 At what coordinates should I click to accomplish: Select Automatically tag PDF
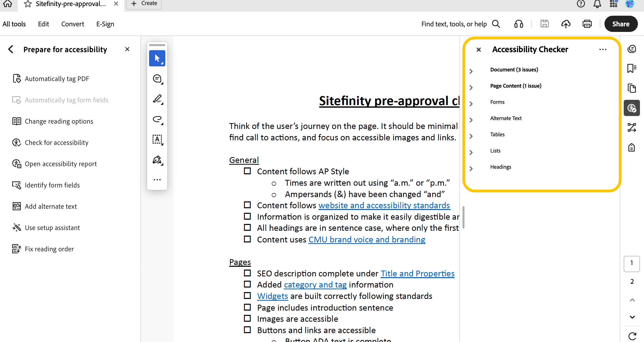click(x=51, y=79)
